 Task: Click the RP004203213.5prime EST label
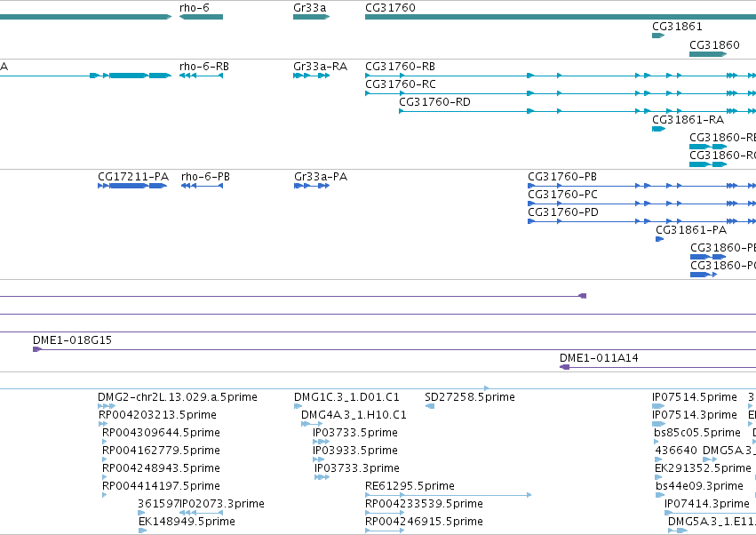[157, 415]
